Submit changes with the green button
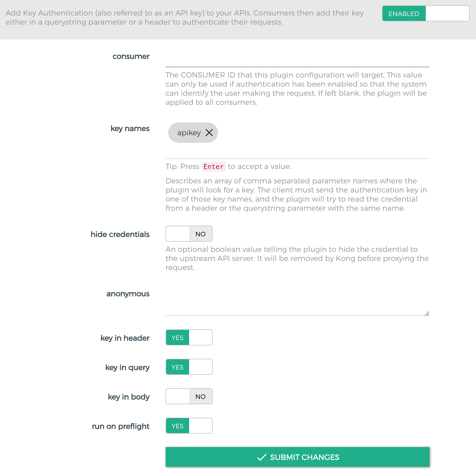Image resolution: width=476 pixels, height=470 pixels. pyautogui.click(x=297, y=457)
